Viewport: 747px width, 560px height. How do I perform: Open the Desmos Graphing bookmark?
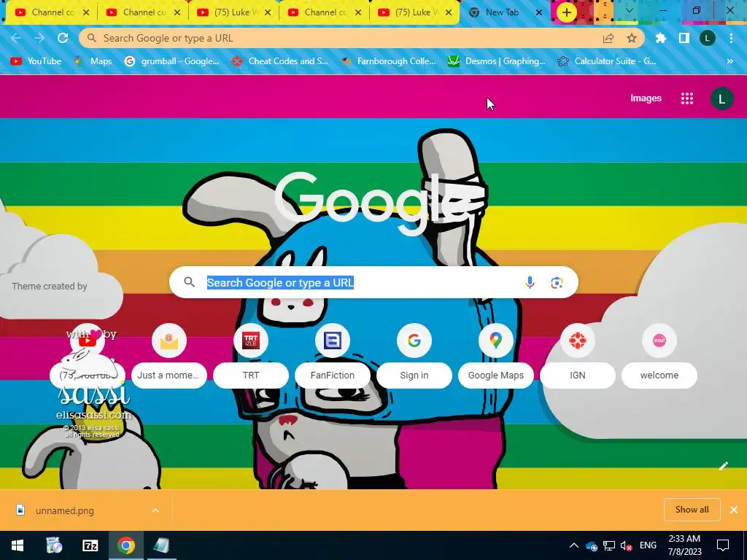point(496,61)
